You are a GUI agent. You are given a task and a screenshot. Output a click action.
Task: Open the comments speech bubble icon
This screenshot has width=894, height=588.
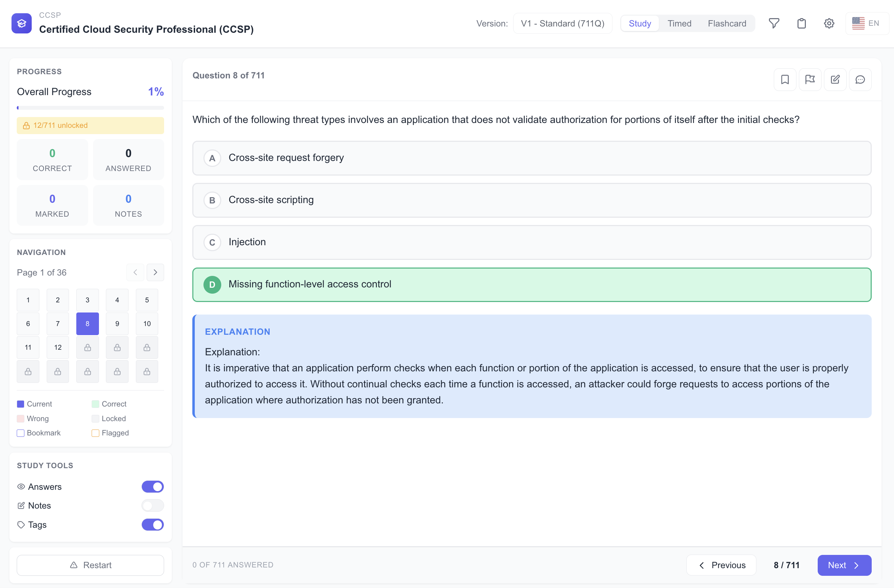pyautogui.click(x=860, y=79)
